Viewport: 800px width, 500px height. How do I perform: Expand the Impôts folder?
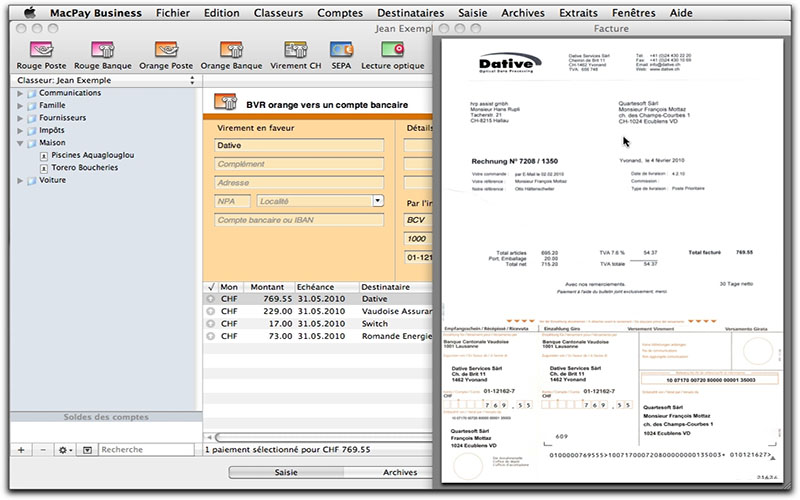point(20,131)
